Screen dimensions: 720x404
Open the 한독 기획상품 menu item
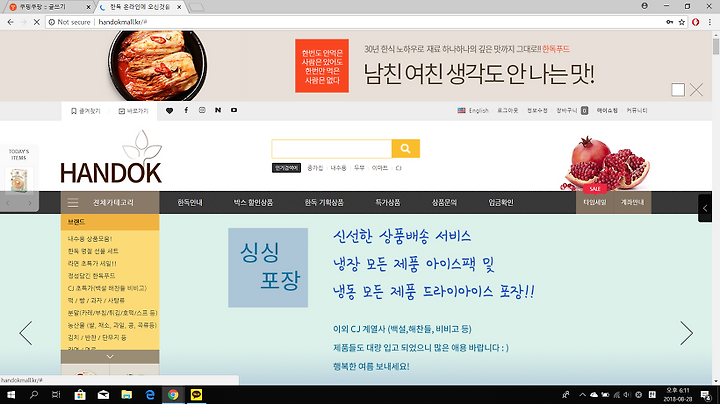pos(324,202)
